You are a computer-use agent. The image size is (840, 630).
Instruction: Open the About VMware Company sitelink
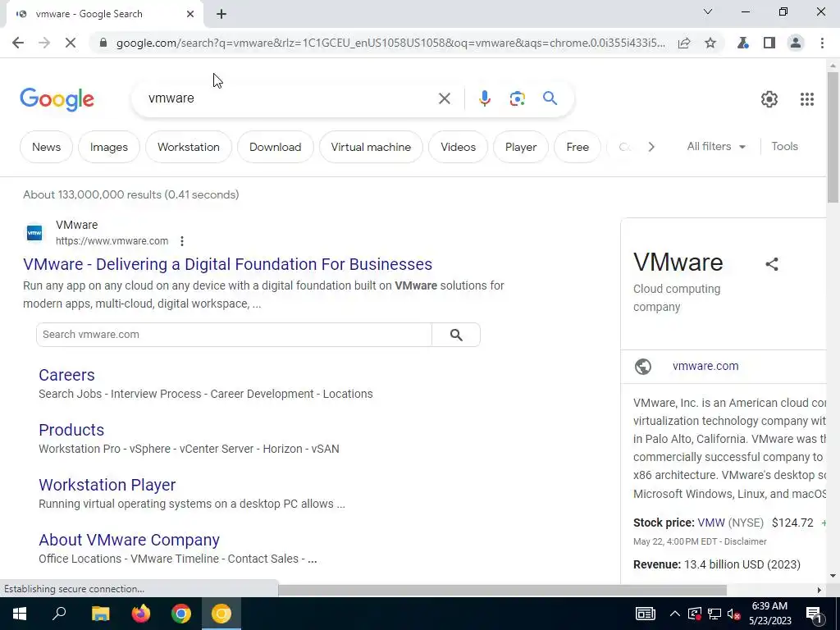[129, 540]
